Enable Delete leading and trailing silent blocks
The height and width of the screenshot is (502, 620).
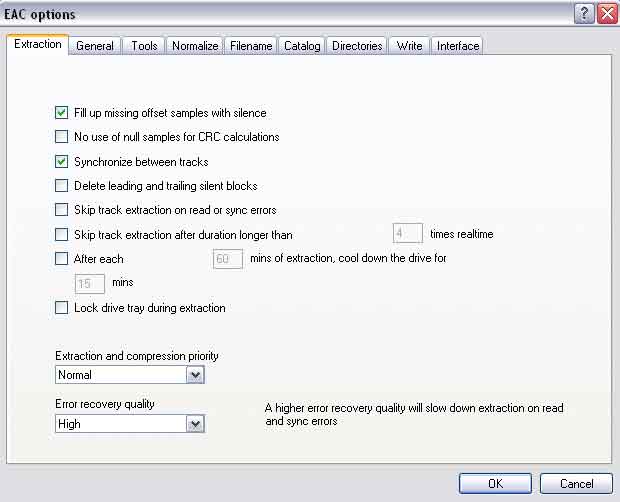point(61,185)
